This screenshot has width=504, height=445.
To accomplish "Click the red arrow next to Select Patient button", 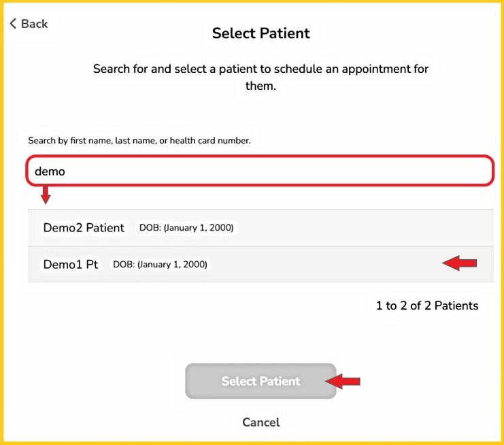I will point(343,381).
